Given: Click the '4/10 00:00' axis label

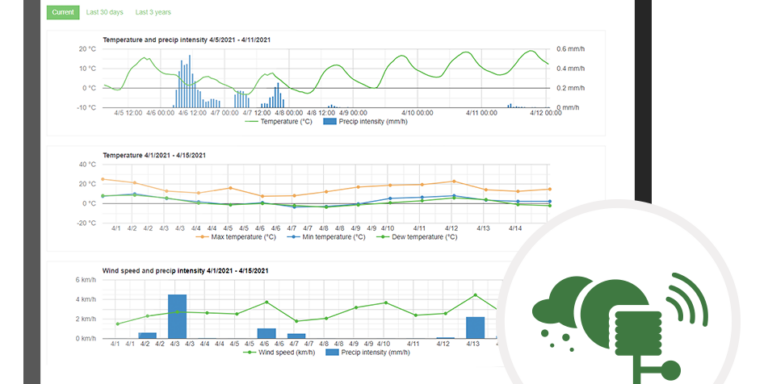Looking at the screenshot, I should pos(418,113).
